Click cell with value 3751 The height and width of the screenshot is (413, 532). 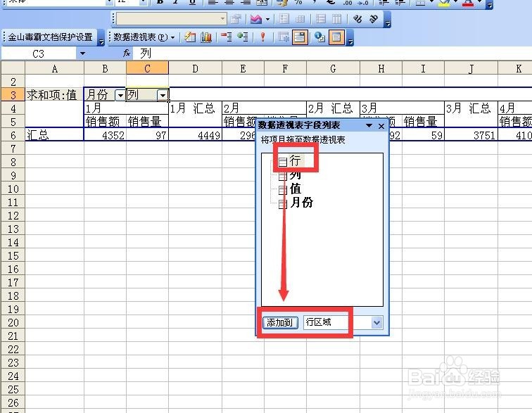click(x=471, y=135)
